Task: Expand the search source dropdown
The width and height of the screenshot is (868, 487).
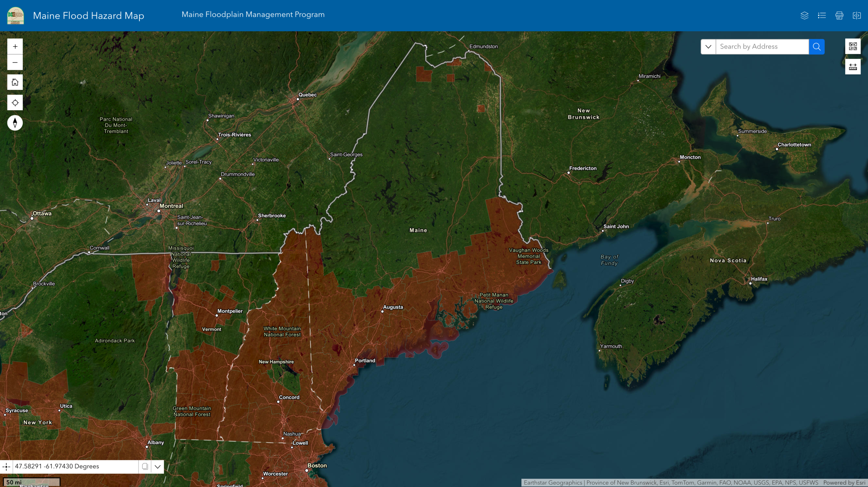Action: (708, 47)
